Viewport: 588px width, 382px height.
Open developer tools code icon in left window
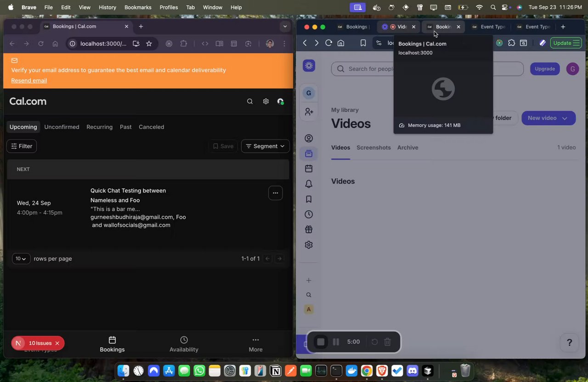tap(205, 44)
